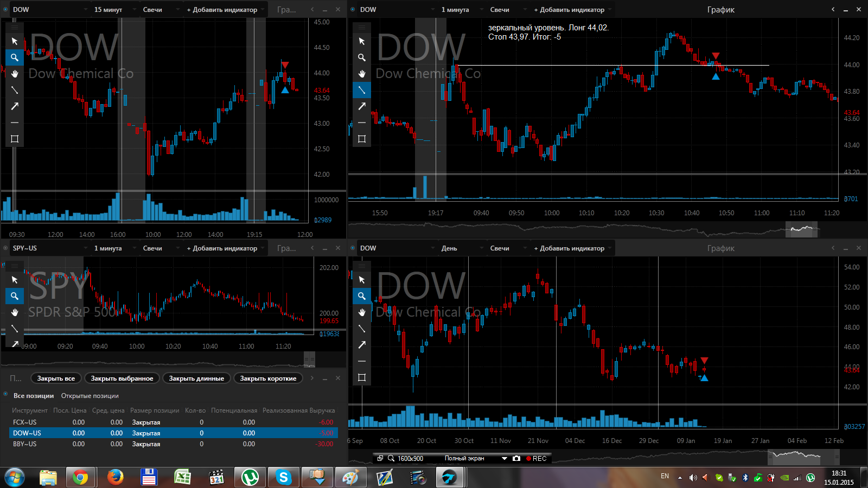
Task: Sort by the Реализованная Выручка column header
Action: [299, 410]
